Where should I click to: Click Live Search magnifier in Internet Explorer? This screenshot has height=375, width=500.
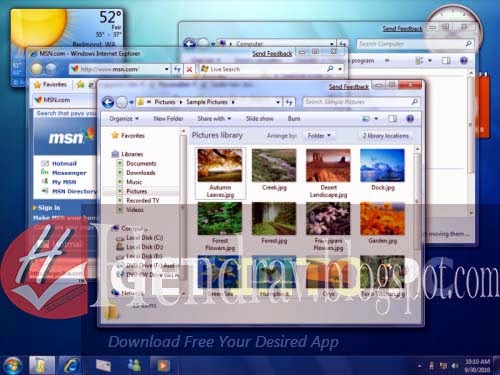[330, 69]
